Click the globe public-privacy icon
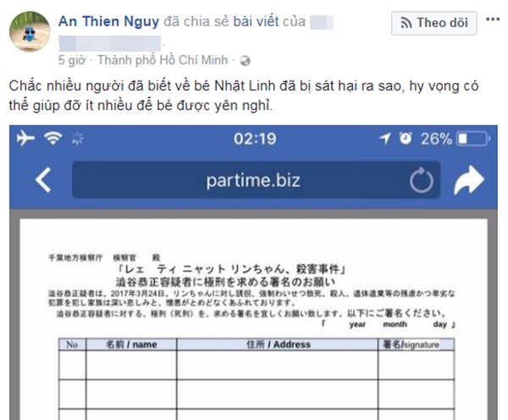 point(245,61)
